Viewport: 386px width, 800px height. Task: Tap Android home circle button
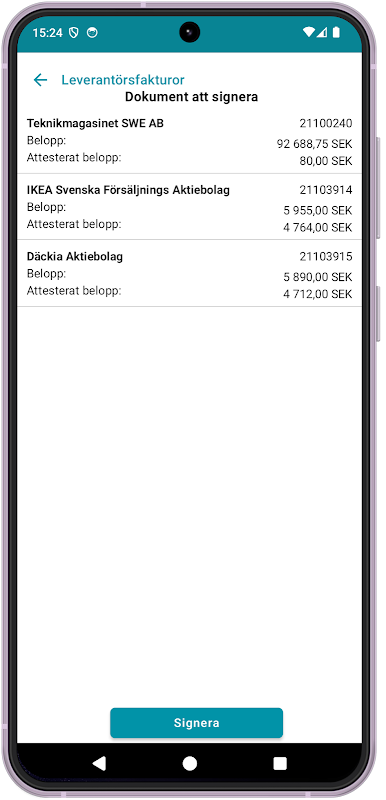[x=190, y=763]
